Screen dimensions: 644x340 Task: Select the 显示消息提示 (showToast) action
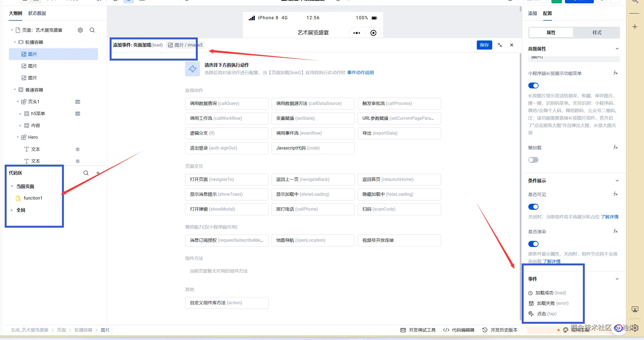tap(227, 194)
